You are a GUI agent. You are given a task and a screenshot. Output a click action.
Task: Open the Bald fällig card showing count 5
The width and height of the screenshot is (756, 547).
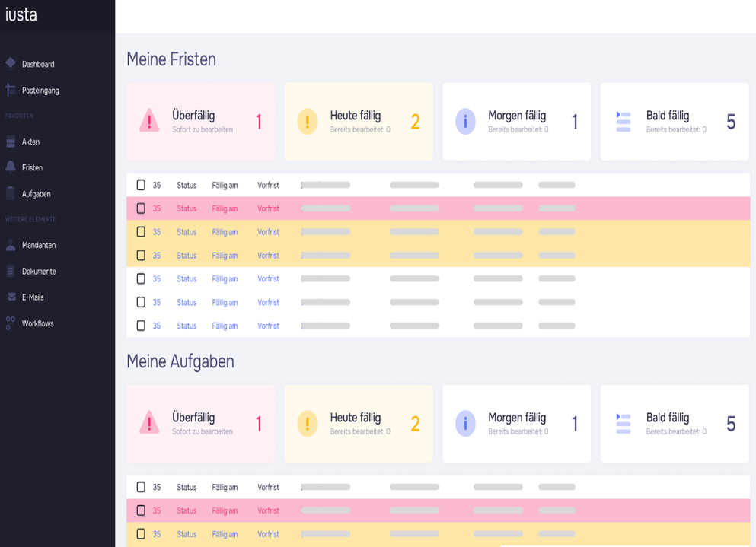674,120
